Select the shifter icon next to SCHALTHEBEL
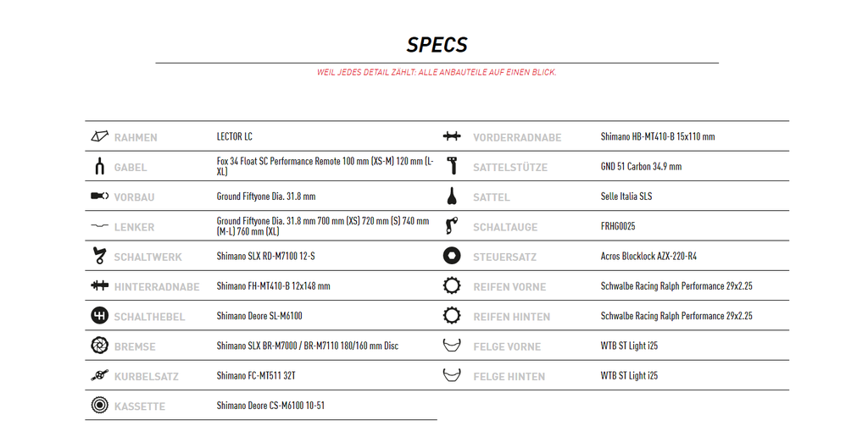The image size is (868, 426). 100,315
